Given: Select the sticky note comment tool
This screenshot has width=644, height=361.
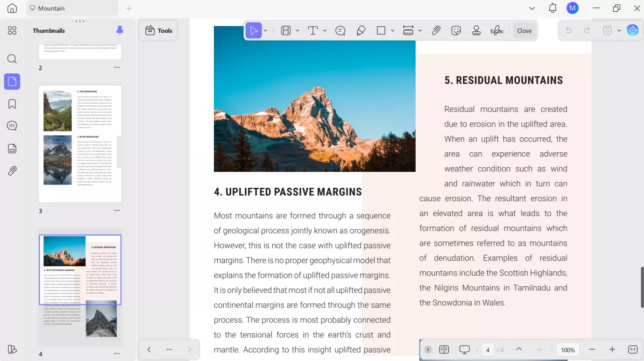Looking at the screenshot, I should click(x=340, y=31).
